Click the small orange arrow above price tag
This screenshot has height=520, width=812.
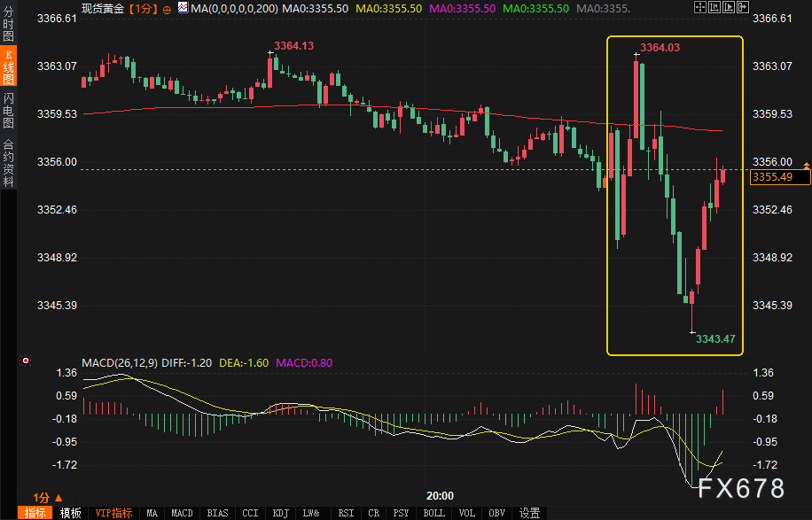(807, 166)
